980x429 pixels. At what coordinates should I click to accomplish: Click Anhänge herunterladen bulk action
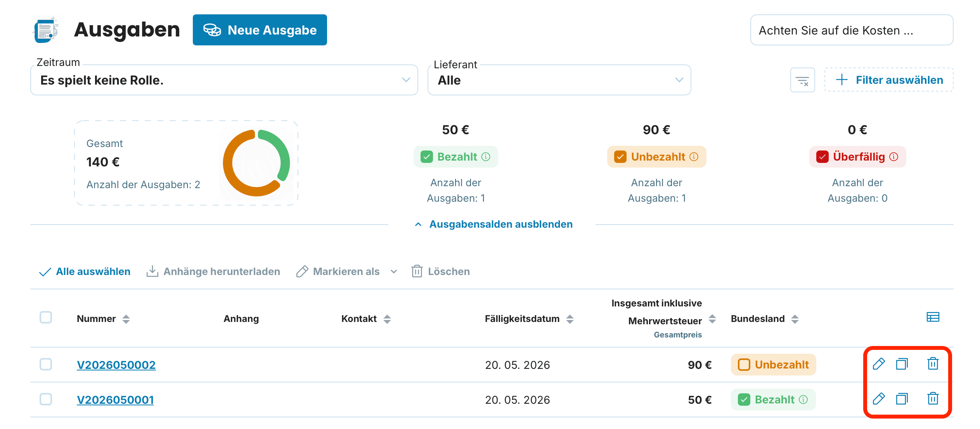tap(213, 272)
